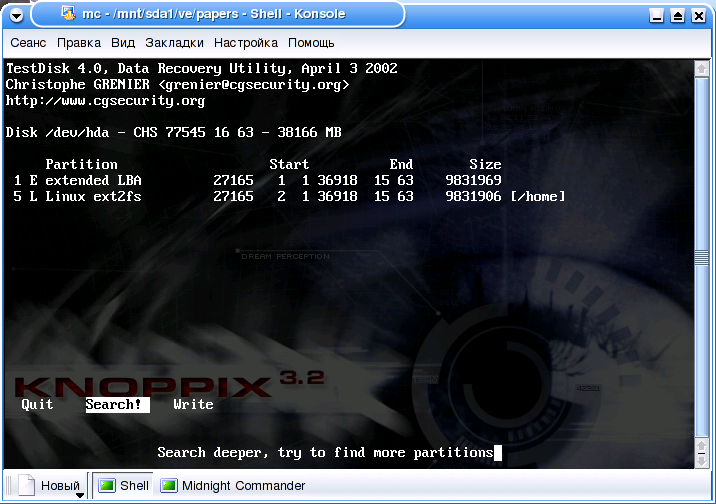Image resolution: width=716 pixels, height=504 pixels.
Task: Click the toolbar drag handle beside Новый
Action: pyautogui.click(x=9, y=485)
